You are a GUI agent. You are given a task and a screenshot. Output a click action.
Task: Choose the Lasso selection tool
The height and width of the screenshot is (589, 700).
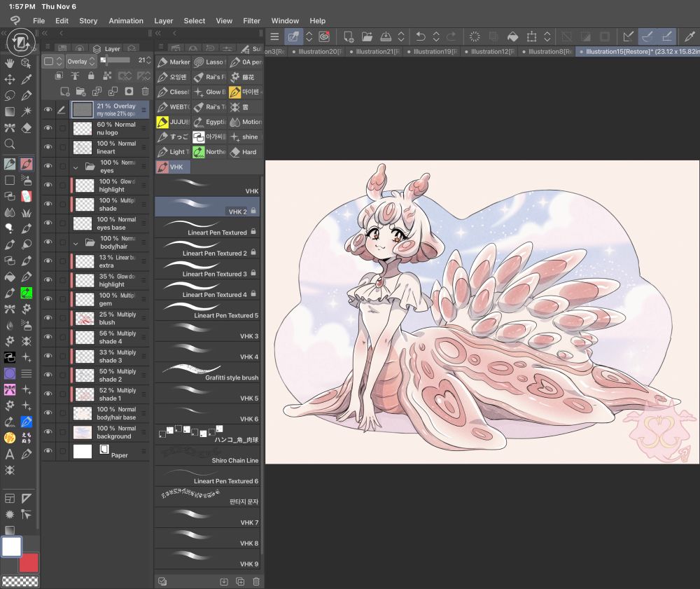[10, 95]
